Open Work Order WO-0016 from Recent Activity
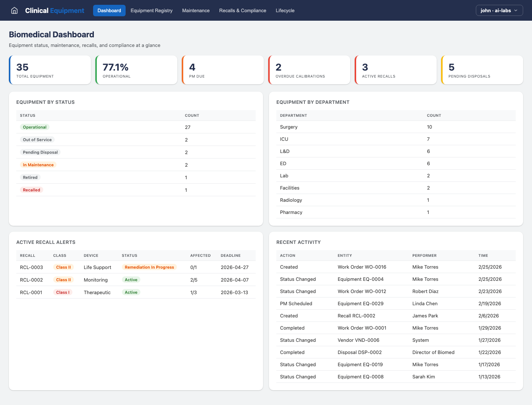The image size is (532, 405). click(362, 267)
